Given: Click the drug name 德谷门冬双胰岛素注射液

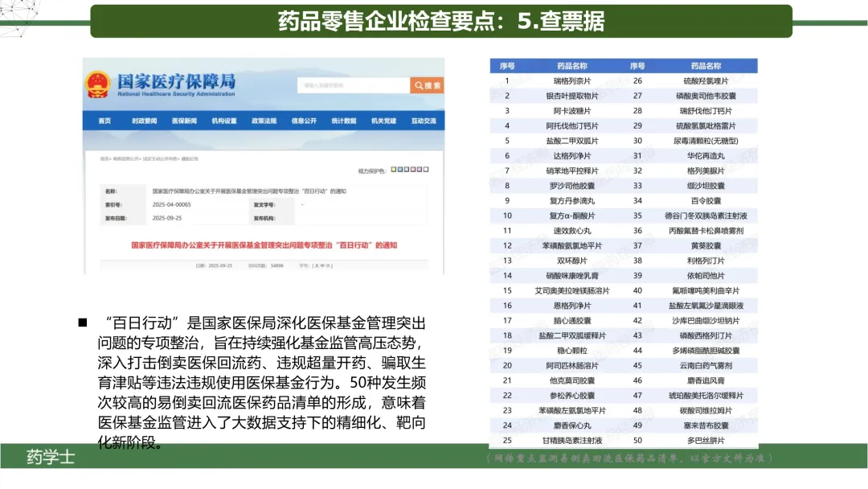Looking at the screenshot, I should (x=706, y=216).
